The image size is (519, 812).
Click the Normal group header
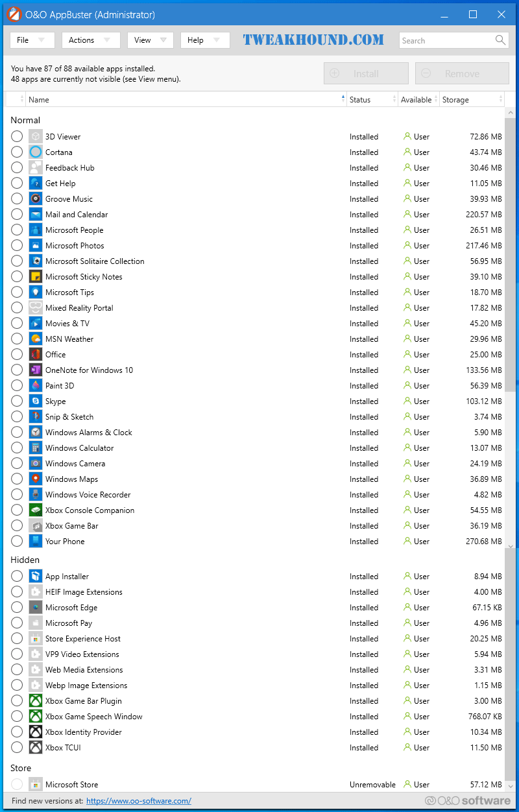coord(25,120)
